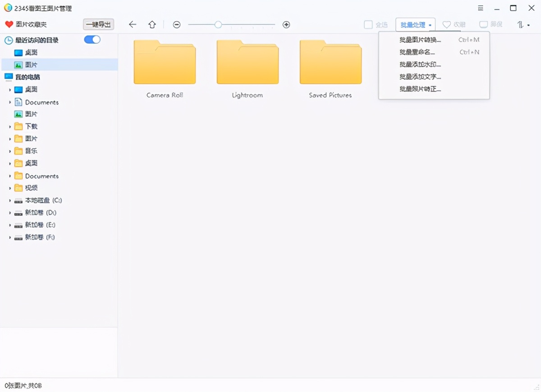Screen dimensions: 541x392
Task: Click the zoom out minus icon
Action: click(x=177, y=25)
